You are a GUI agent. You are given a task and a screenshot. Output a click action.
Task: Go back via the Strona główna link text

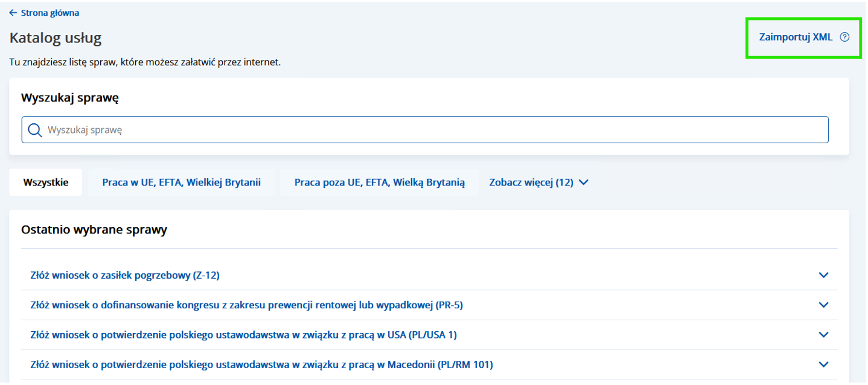(50, 13)
